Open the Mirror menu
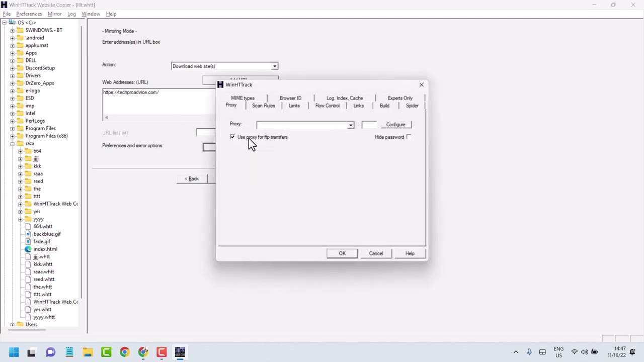Image resolution: width=644 pixels, height=362 pixels. coord(54,14)
